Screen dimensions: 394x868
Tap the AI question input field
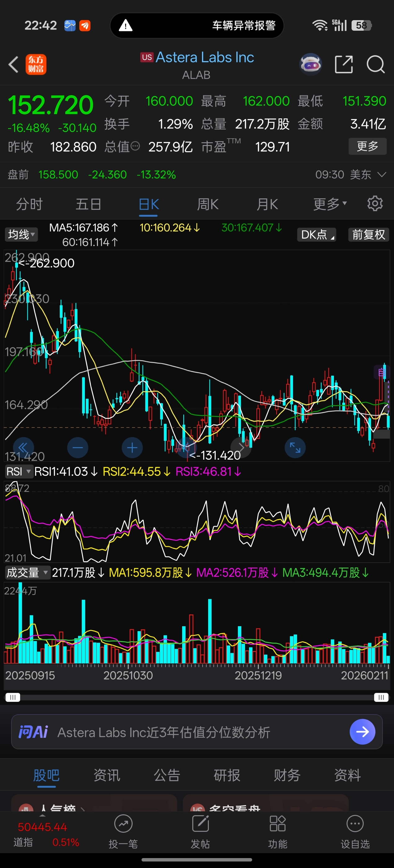tap(197, 732)
